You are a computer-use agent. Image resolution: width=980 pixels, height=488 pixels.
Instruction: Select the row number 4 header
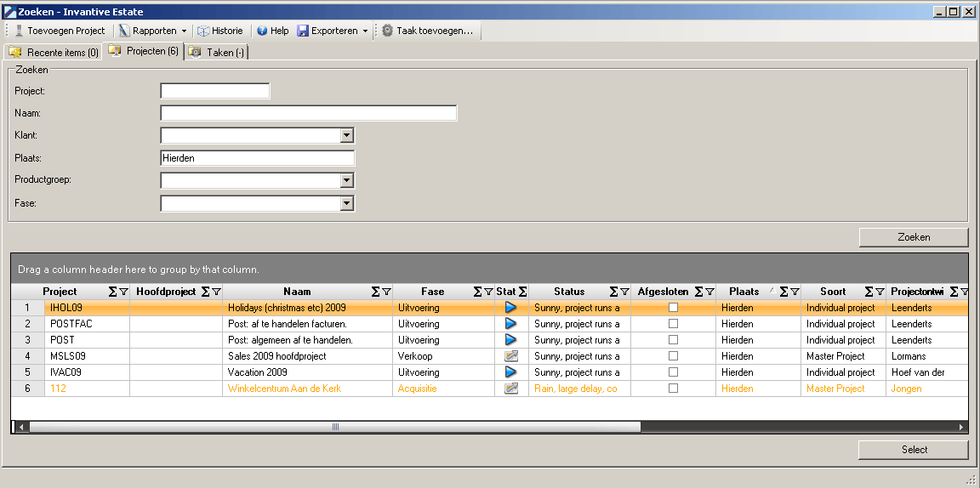tap(27, 356)
